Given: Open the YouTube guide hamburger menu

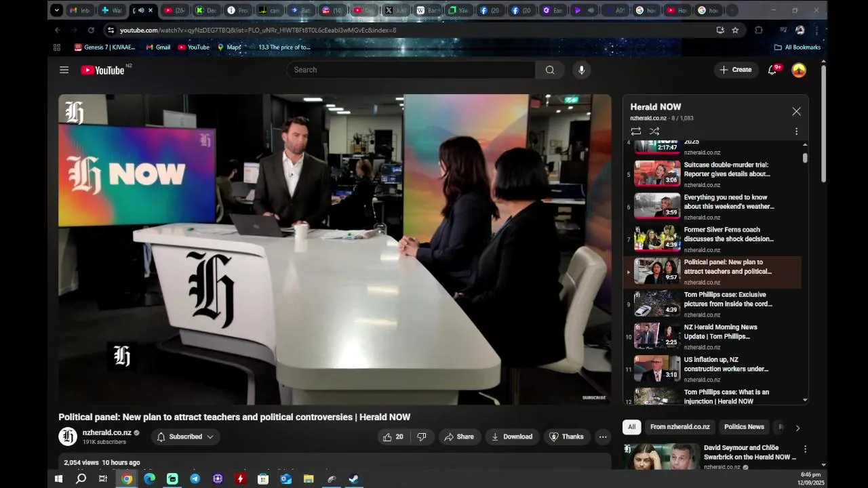Looking at the screenshot, I should click(64, 70).
